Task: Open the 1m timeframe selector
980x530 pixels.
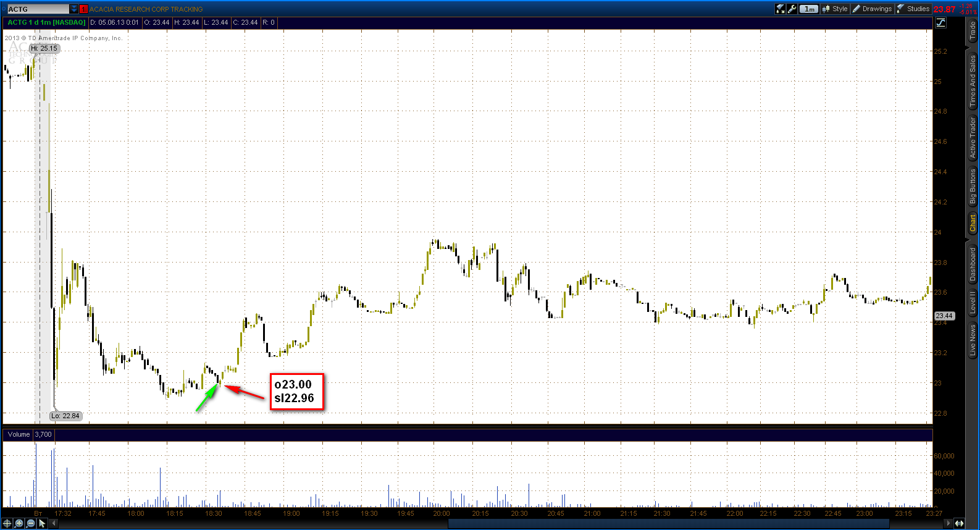Action: coord(809,9)
